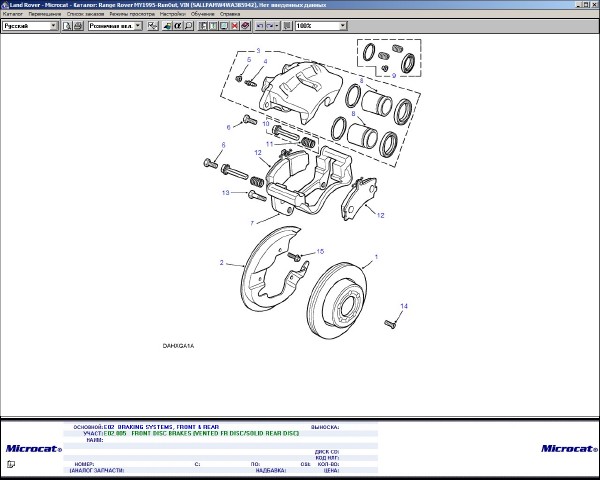Open the Каталог menu
600x480 pixels.
coord(13,15)
